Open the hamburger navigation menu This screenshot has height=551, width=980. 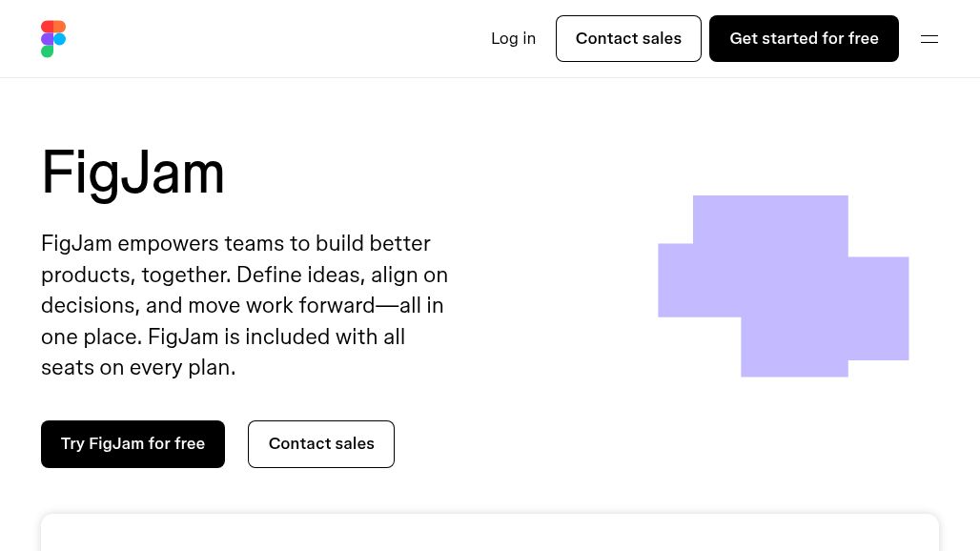929,39
